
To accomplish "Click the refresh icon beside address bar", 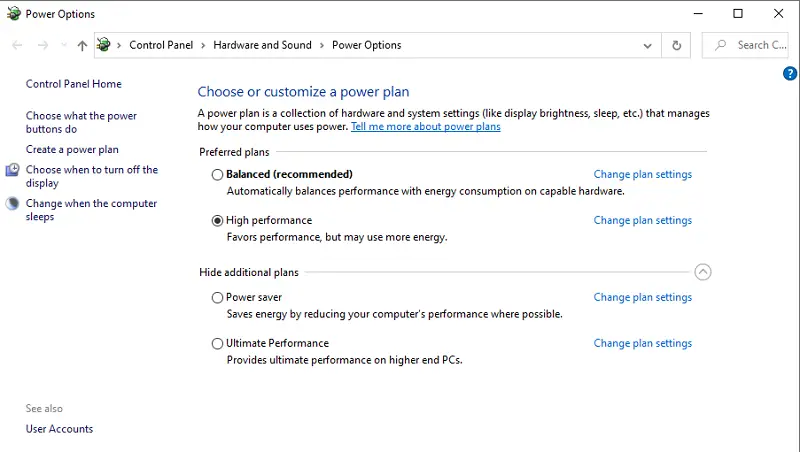I will coord(677,45).
